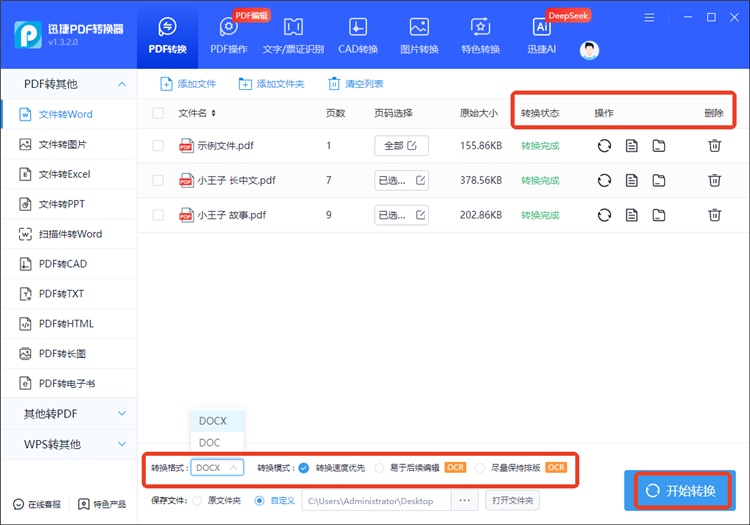Screen dimensions: 750x525
Task: Select PDF转CAD option
Action: click(69, 264)
